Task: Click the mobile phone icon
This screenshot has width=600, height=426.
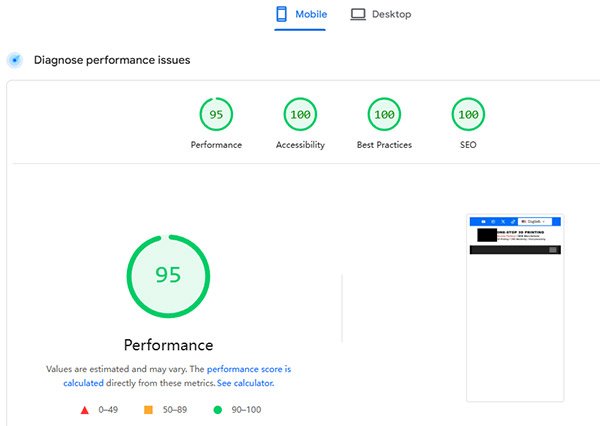Action: pos(281,15)
